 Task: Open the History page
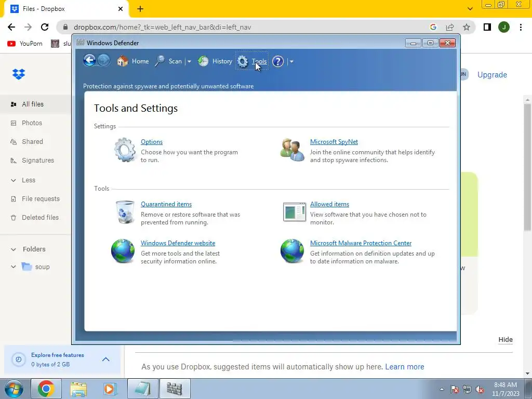tap(215, 61)
